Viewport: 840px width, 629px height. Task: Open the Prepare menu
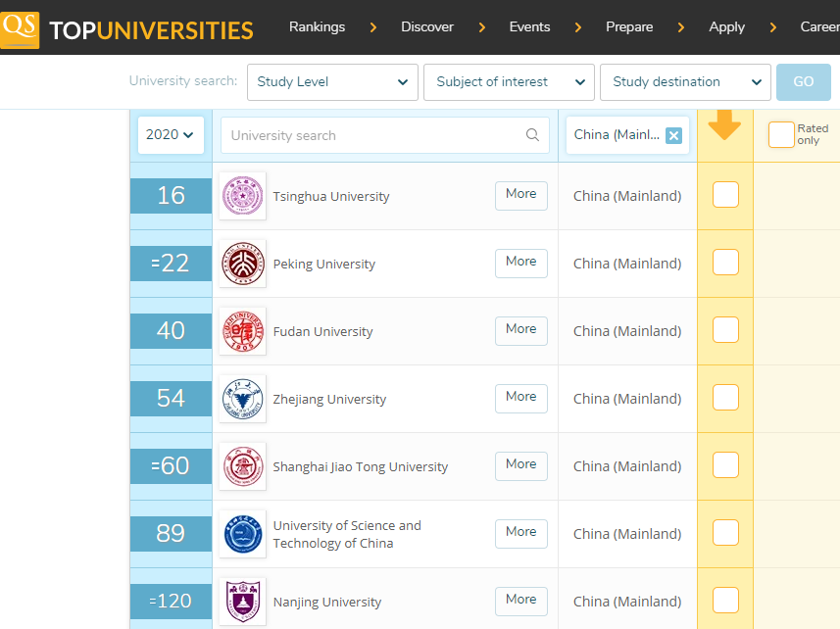pyautogui.click(x=629, y=26)
